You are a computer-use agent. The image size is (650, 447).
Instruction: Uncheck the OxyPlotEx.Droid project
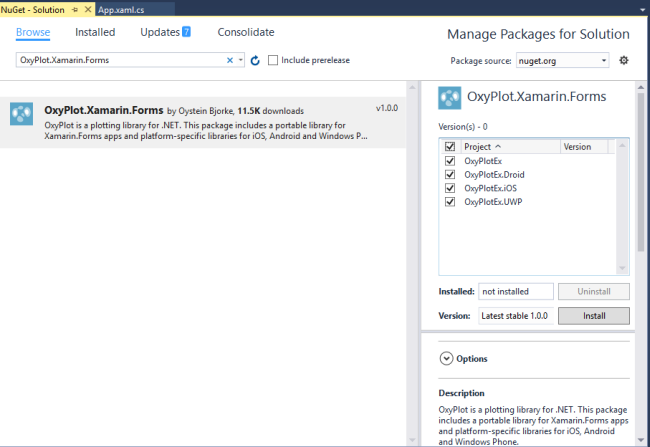(450, 174)
